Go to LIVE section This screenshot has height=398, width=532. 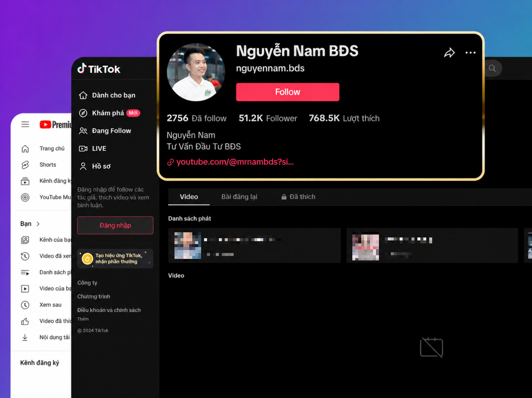point(93,149)
